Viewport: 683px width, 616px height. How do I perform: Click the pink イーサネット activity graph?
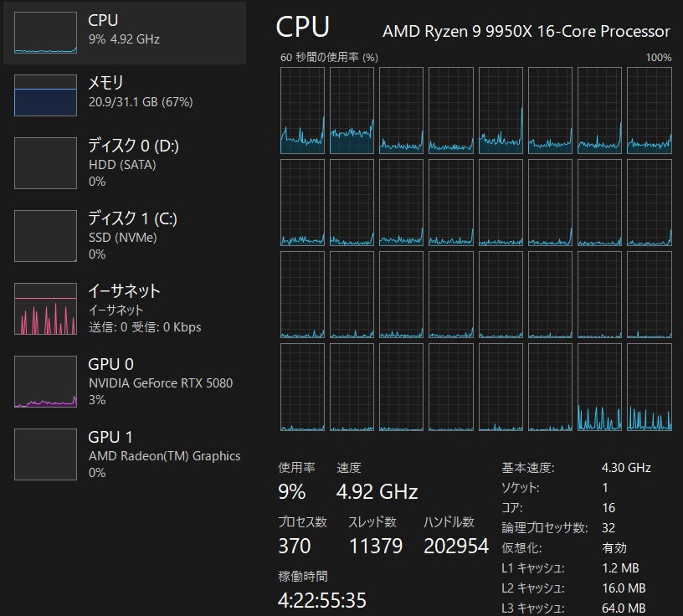(x=45, y=309)
